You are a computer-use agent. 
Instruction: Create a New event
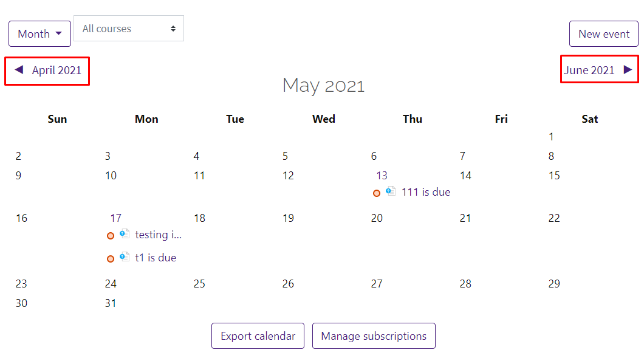pyautogui.click(x=603, y=34)
